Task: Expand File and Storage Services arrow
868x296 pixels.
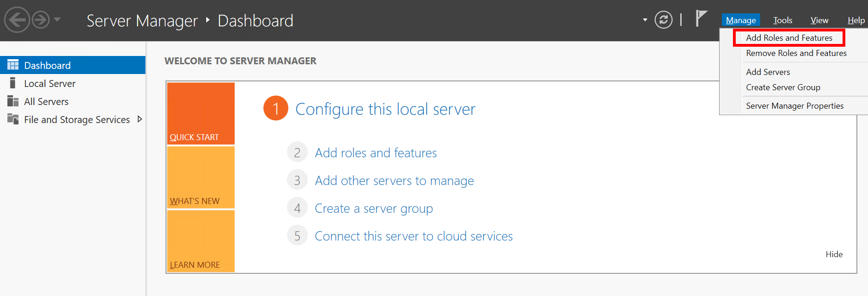Action: tap(140, 119)
